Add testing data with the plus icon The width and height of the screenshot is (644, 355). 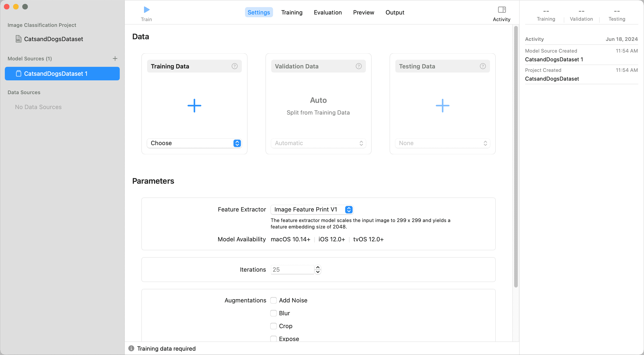(442, 106)
